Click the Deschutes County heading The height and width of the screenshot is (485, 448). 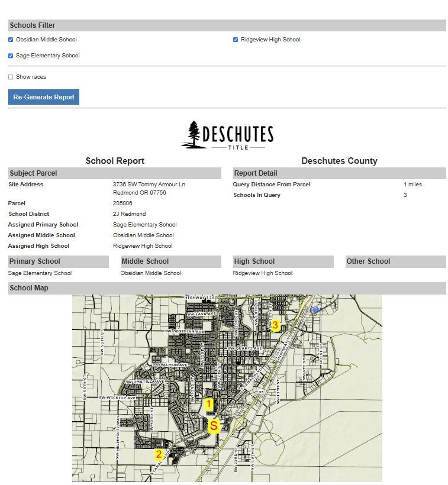[340, 161]
